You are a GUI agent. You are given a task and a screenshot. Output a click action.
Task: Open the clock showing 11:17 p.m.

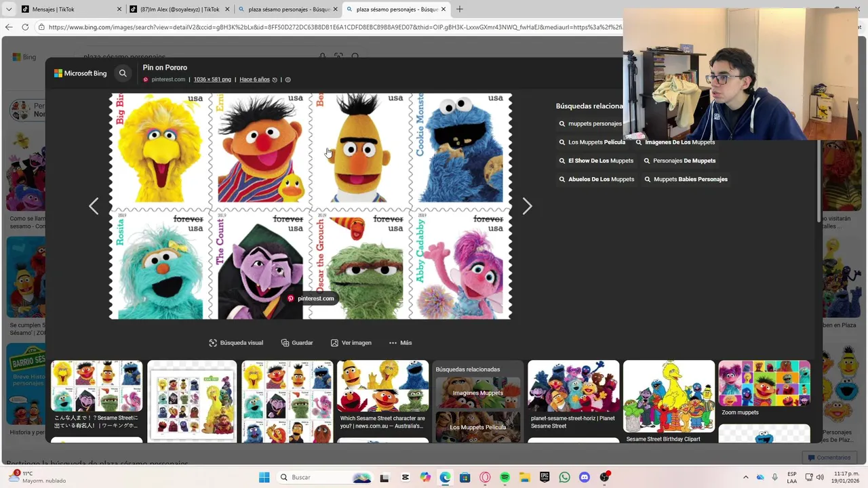click(846, 477)
